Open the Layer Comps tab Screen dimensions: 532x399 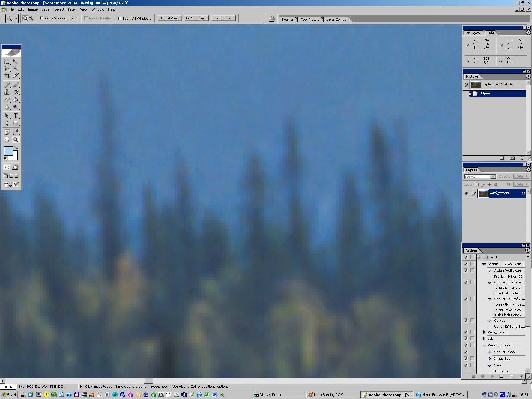[x=336, y=19]
